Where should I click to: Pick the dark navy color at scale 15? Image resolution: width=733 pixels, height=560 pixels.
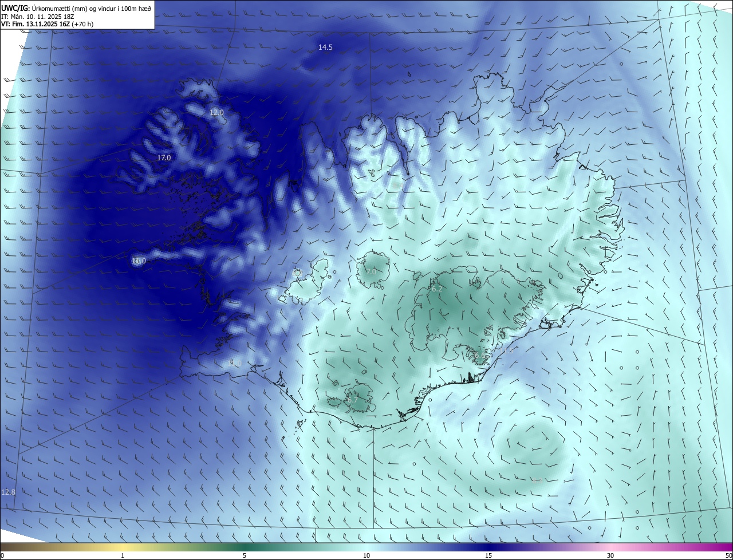click(x=488, y=547)
